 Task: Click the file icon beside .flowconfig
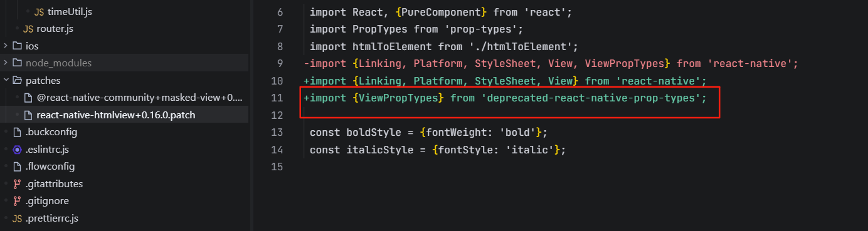click(x=17, y=167)
